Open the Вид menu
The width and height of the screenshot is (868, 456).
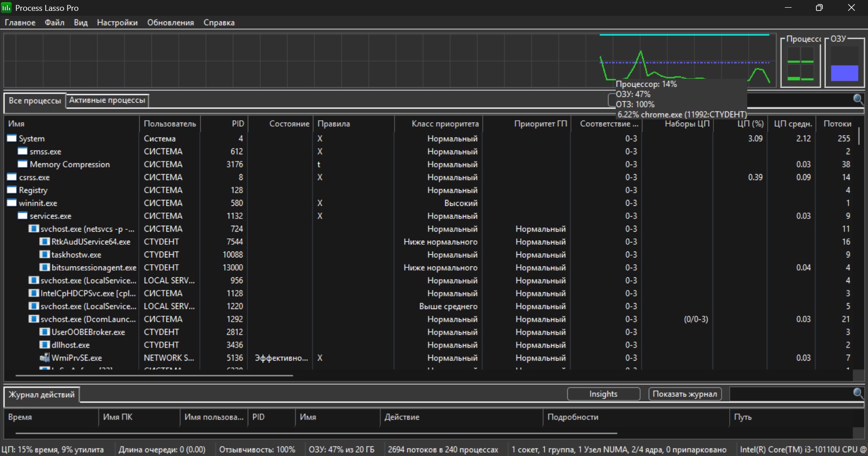tap(80, 23)
